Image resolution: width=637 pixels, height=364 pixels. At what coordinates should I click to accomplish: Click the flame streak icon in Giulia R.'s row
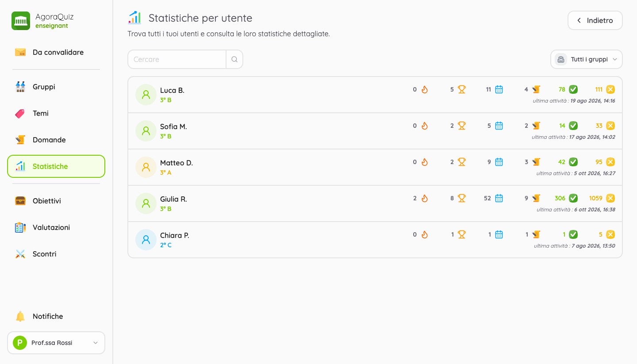click(x=425, y=198)
